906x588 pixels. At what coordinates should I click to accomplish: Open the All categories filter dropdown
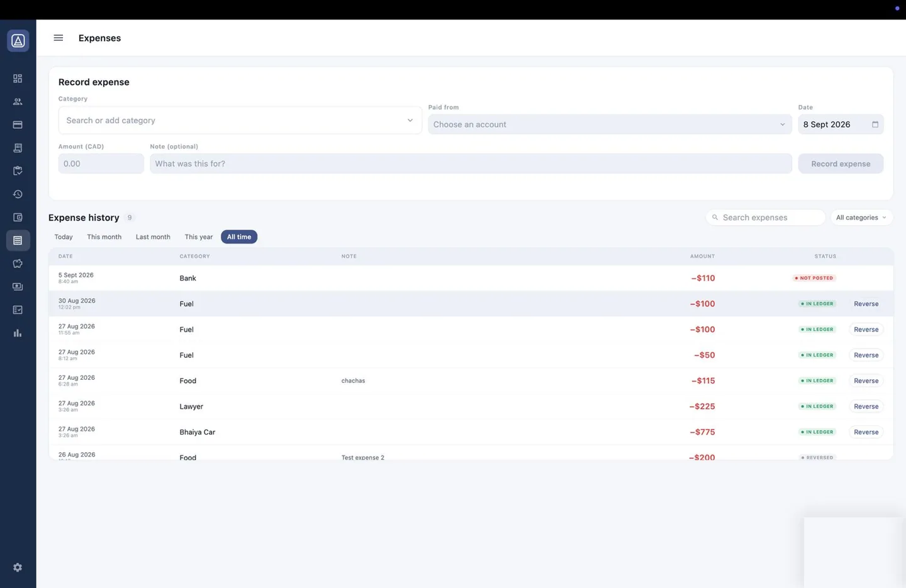[x=861, y=218]
